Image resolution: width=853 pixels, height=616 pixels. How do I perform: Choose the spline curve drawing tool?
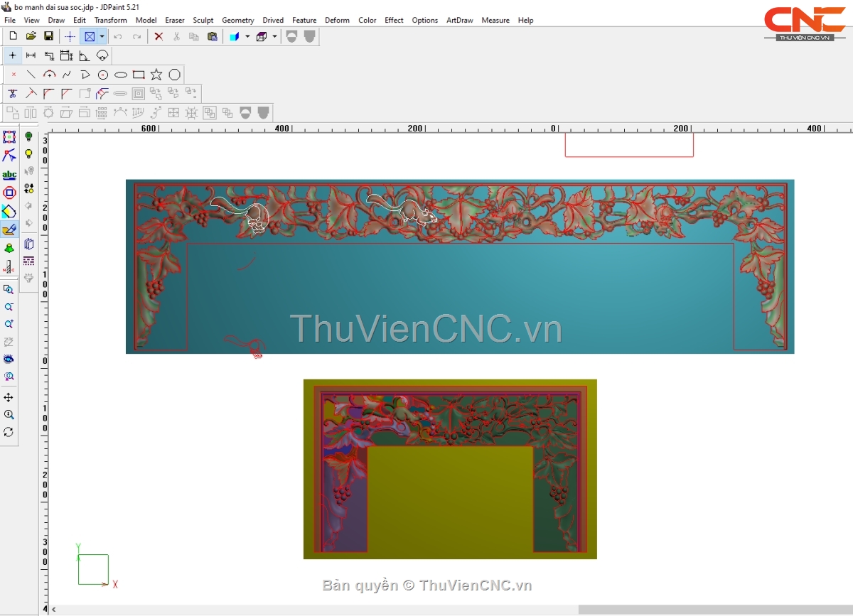(67, 75)
